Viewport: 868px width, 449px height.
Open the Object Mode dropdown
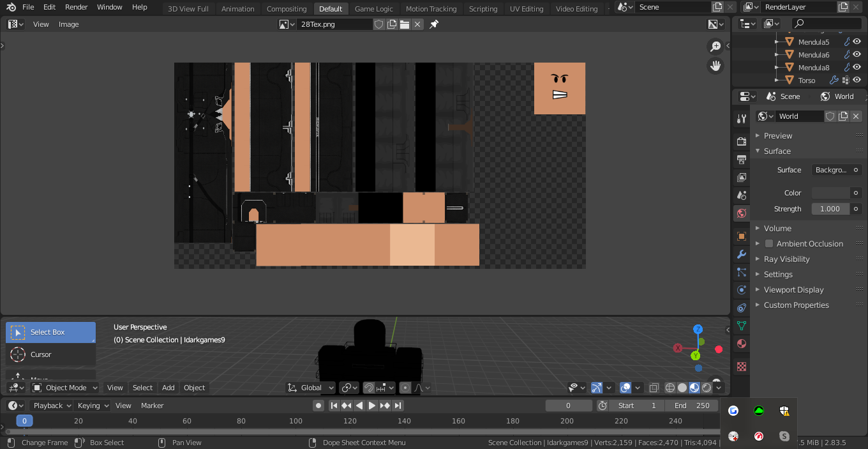point(64,388)
